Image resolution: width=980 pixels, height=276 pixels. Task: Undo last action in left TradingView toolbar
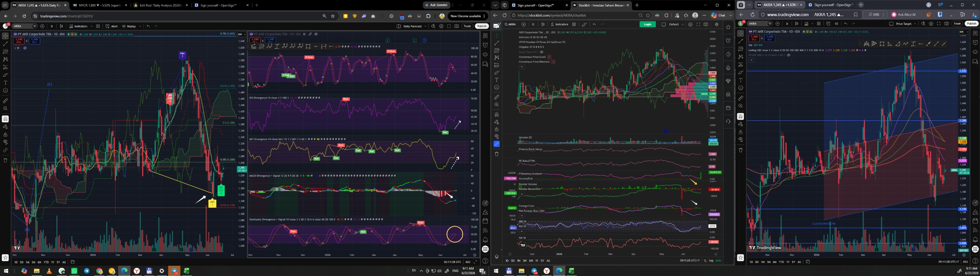coord(148,26)
